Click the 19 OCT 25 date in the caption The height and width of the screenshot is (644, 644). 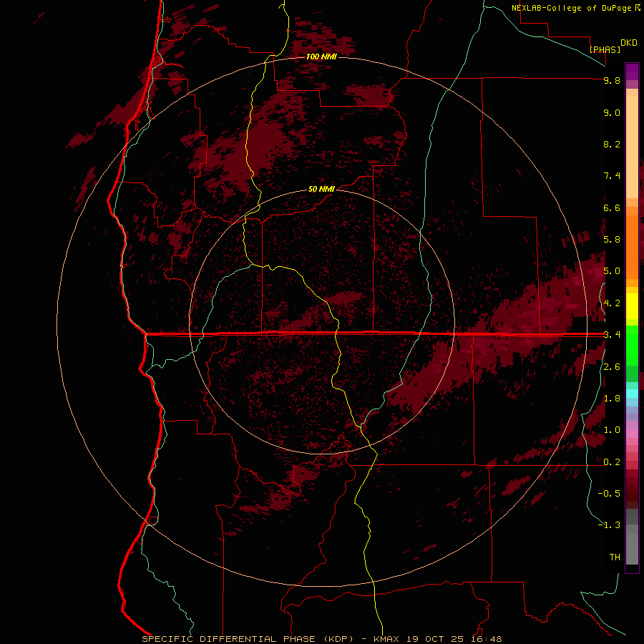coord(435,639)
